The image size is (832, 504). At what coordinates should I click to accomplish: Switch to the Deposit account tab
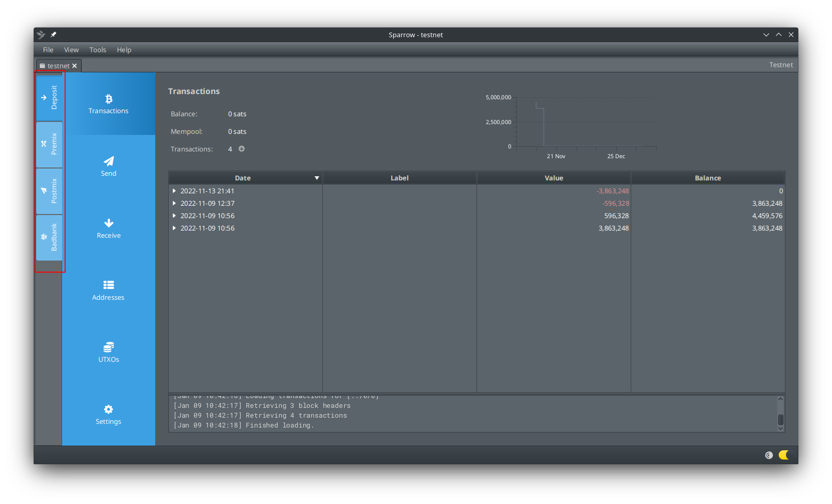click(49, 98)
